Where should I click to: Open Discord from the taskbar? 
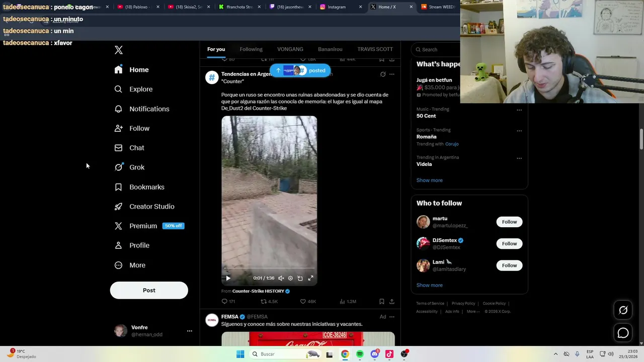click(374, 354)
